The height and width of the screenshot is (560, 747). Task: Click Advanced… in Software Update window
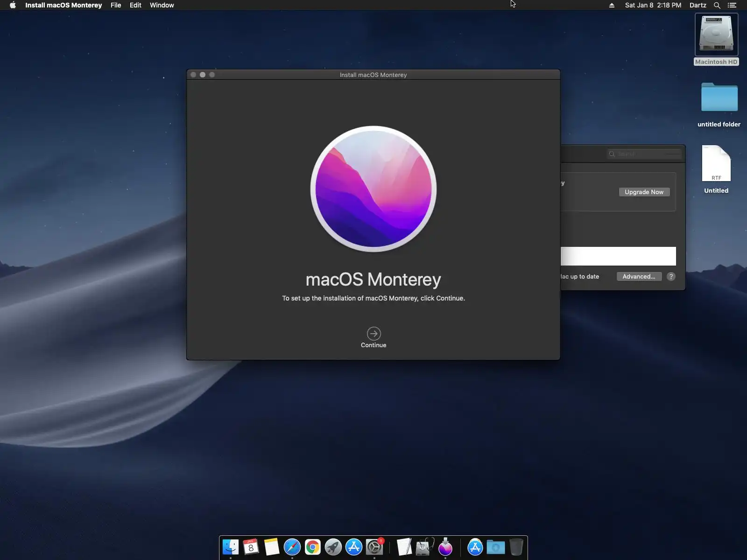coord(639,276)
